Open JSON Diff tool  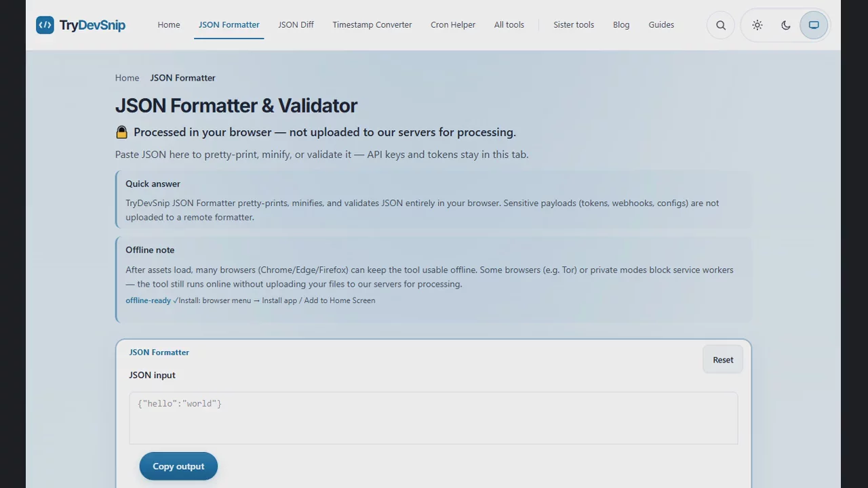pos(296,25)
